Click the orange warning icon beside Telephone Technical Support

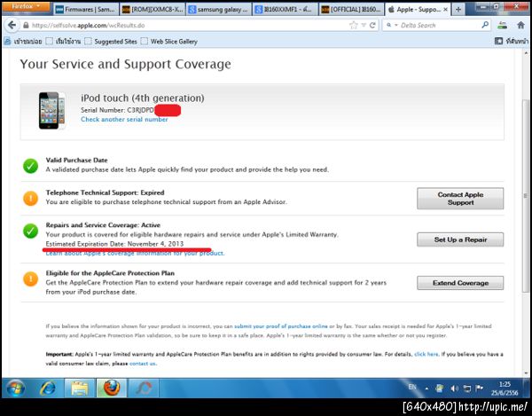[30, 199]
